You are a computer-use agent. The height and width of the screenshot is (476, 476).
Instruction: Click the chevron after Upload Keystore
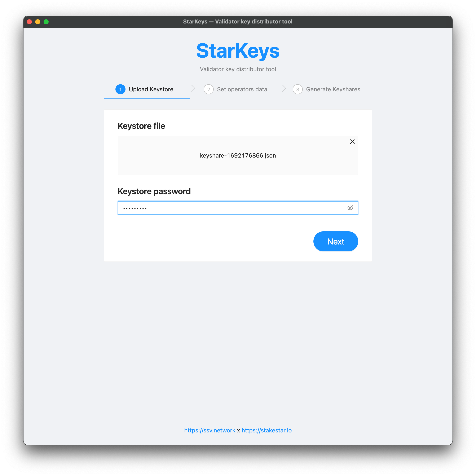click(x=193, y=89)
